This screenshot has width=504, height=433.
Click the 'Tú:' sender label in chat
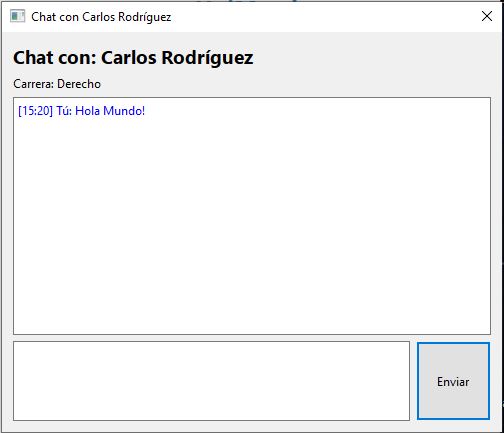[x=64, y=111]
